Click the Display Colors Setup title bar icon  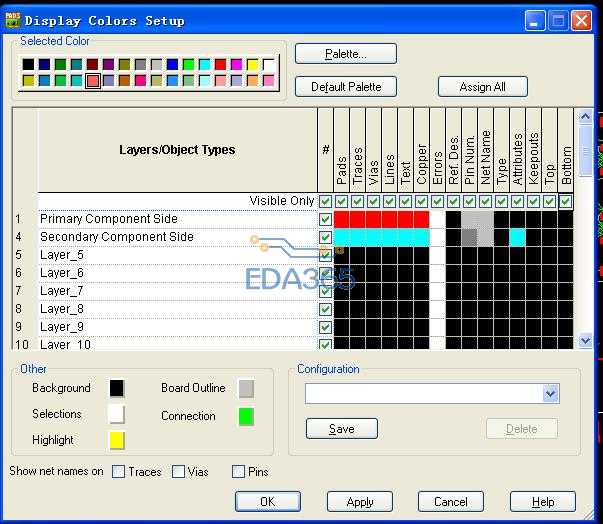(x=12, y=19)
